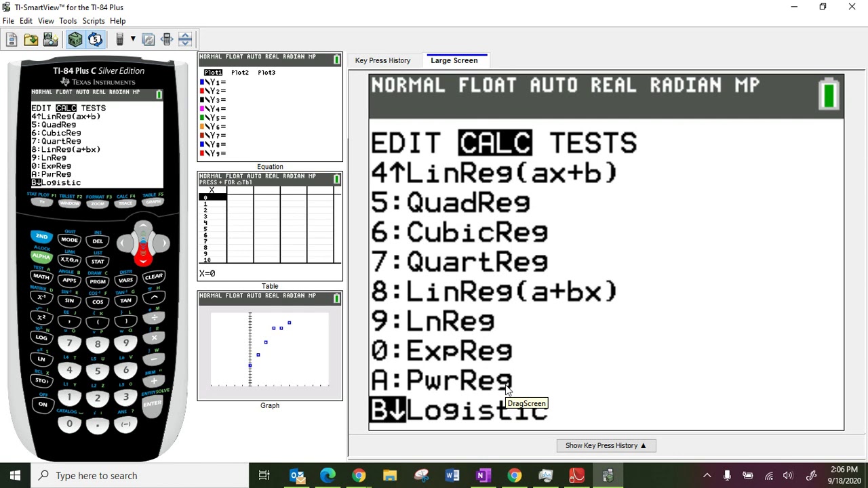The height and width of the screenshot is (488, 868).
Task: Open Word from the taskbar
Action: (452, 475)
